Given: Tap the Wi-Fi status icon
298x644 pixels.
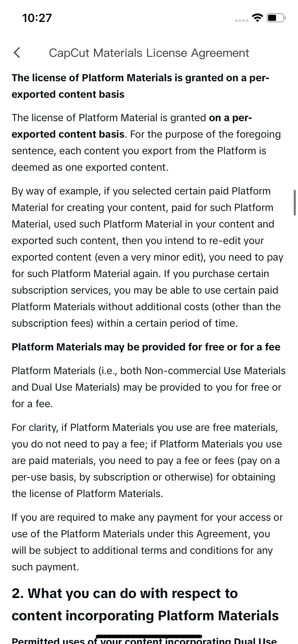Looking at the screenshot, I should tap(257, 18).
